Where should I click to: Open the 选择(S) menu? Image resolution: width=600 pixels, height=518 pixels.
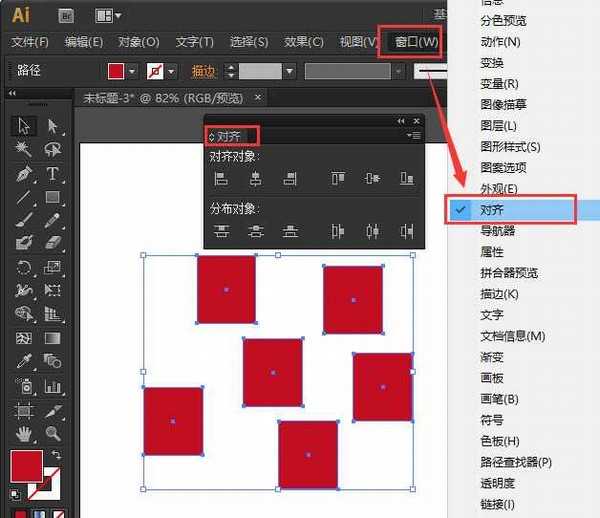[249, 41]
